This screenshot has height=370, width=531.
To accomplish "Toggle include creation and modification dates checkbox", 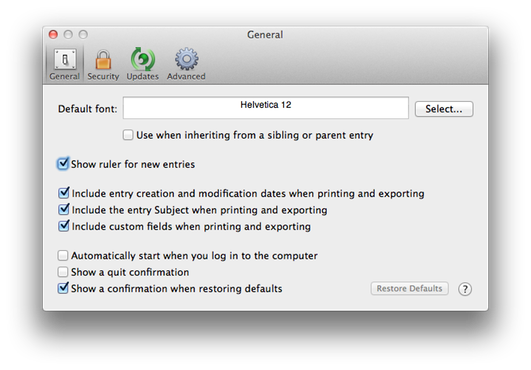I will coord(63,193).
